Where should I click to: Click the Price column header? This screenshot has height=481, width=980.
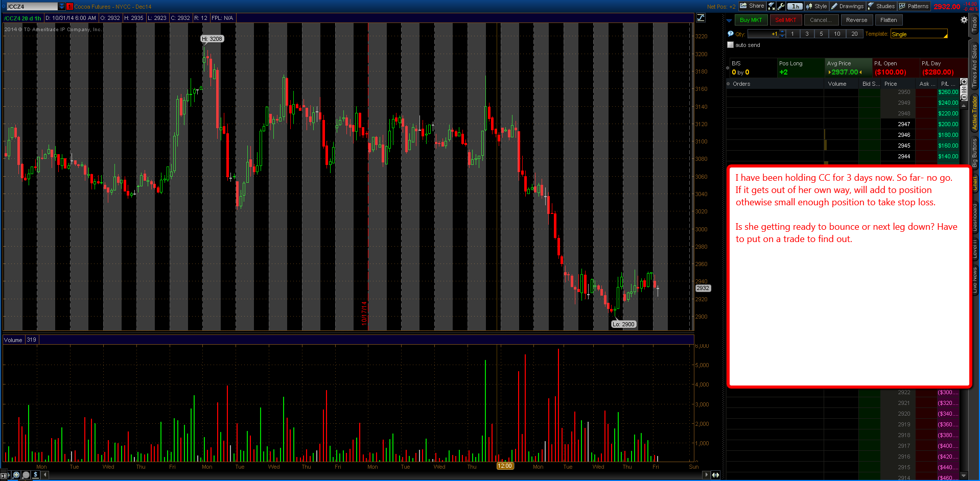coord(898,84)
